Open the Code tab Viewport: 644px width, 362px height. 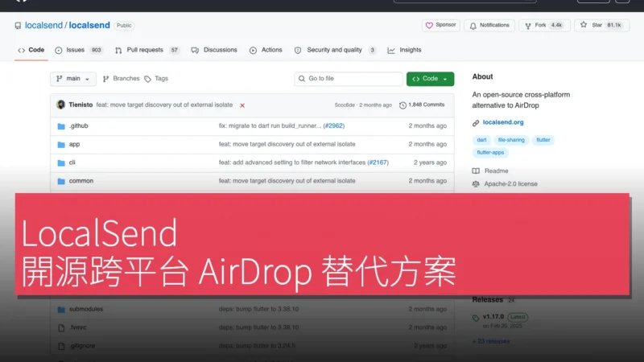pos(31,50)
